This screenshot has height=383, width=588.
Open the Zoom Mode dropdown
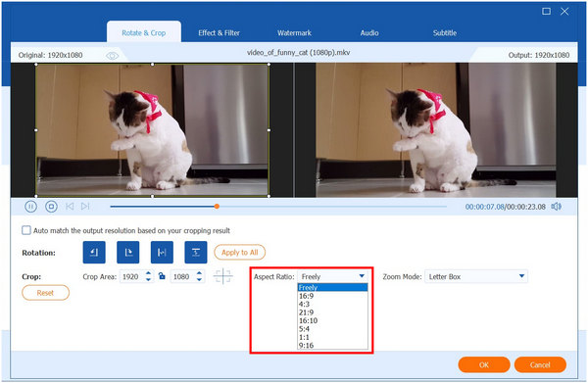pyautogui.click(x=476, y=276)
